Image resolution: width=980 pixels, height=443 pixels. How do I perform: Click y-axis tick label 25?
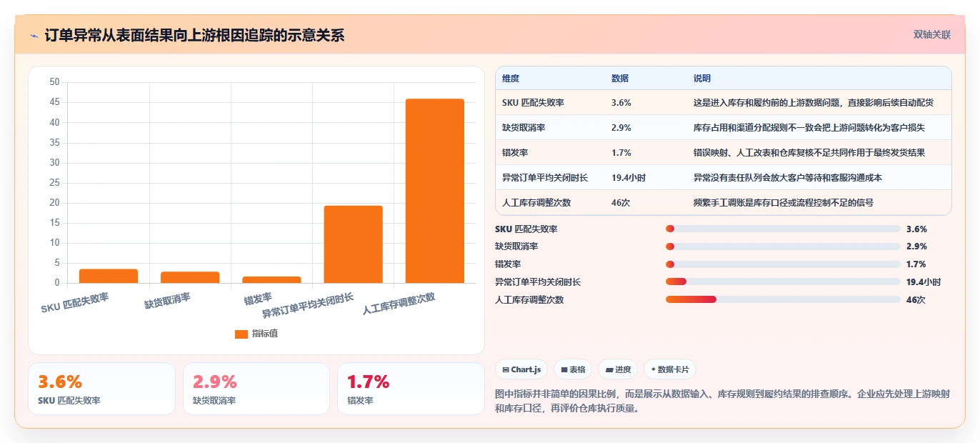point(55,183)
